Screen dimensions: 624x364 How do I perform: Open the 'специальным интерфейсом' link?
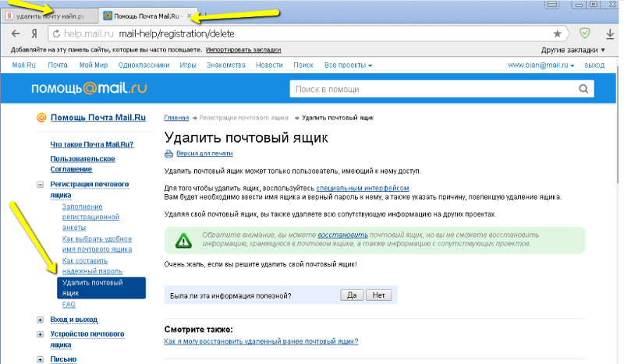pos(363,188)
